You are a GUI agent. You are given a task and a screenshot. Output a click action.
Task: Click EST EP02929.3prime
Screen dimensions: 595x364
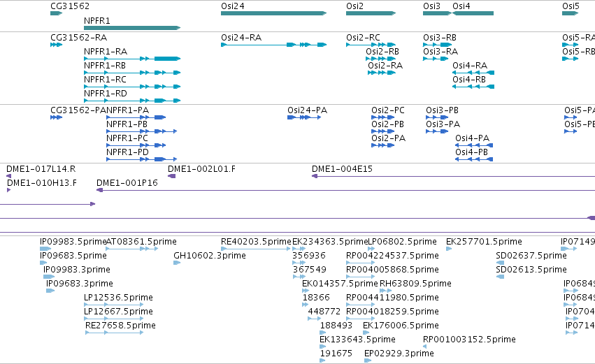tap(399, 354)
